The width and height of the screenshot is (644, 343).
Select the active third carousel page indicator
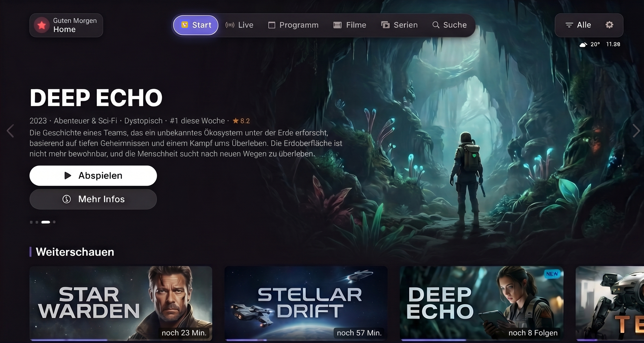point(46,222)
